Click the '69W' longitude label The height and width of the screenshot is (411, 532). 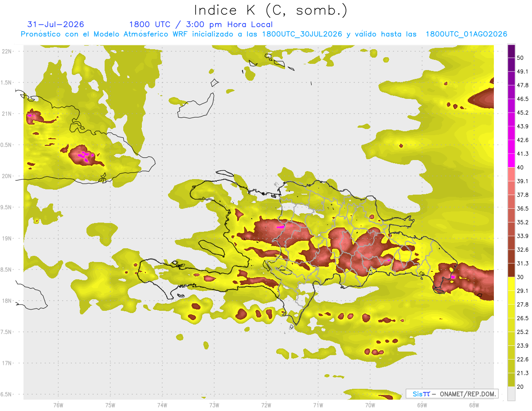[422, 405]
